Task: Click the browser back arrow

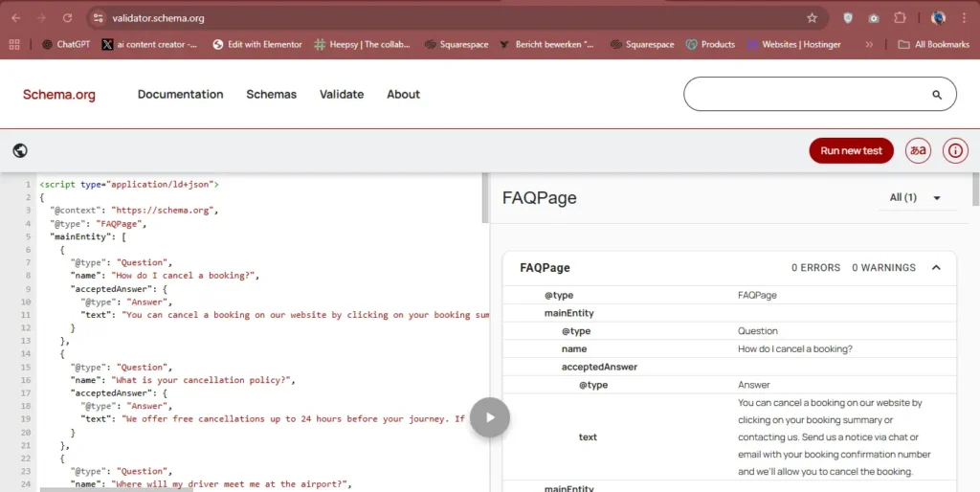Action: 15,18
